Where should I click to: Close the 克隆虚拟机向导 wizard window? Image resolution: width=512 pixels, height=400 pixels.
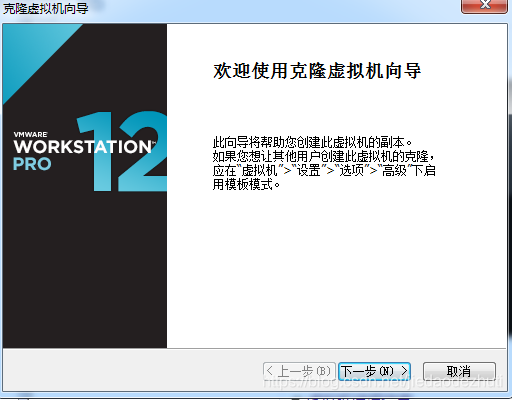point(484,6)
